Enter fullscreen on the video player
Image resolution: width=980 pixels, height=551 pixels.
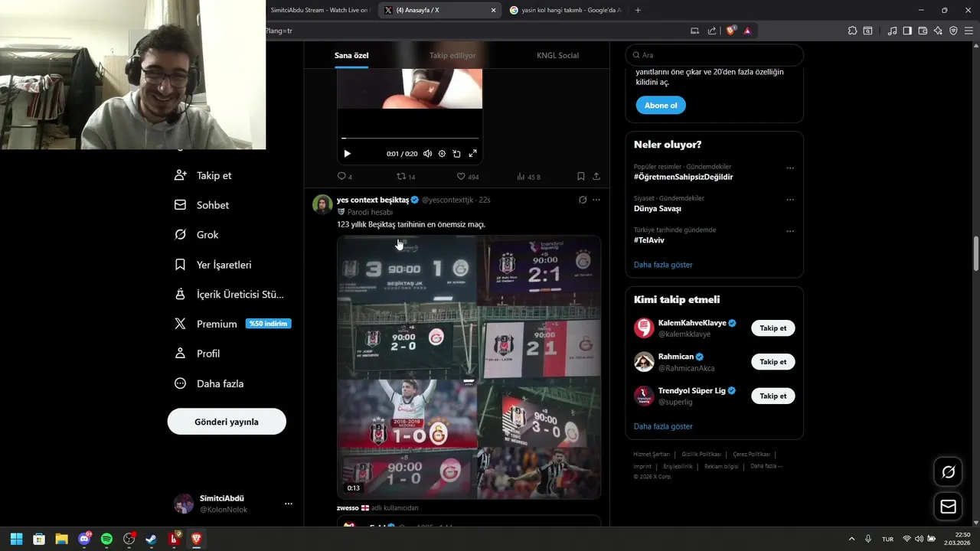tap(472, 154)
